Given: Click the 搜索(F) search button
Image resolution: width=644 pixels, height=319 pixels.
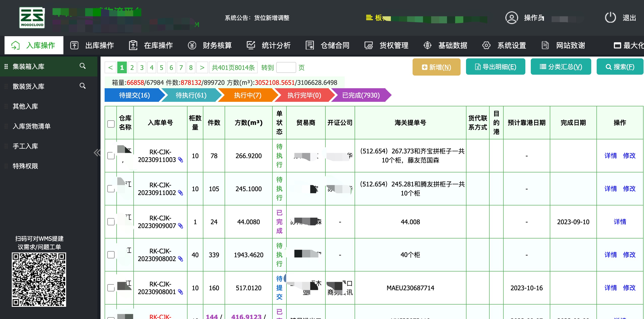Looking at the screenshot, I should (x=620, y=67).
